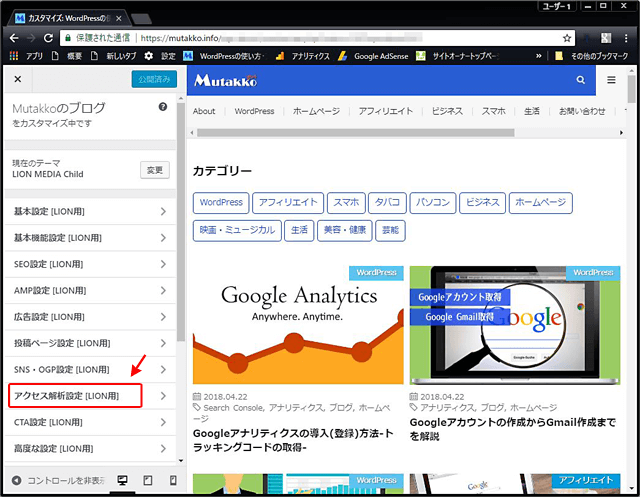The image size is (640, 497).
Task: Click the site search magnifier icon
Action: point(580,80)
